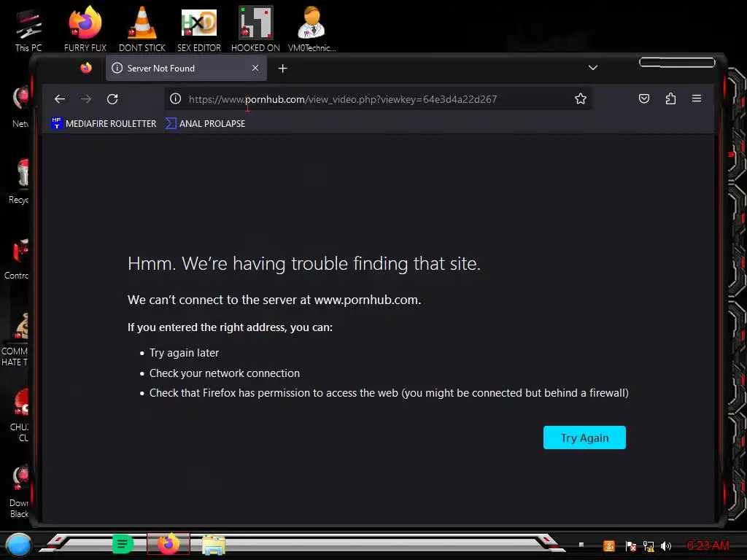
Task: Click the network status tray icon
Action: click(x=649, y=546)
